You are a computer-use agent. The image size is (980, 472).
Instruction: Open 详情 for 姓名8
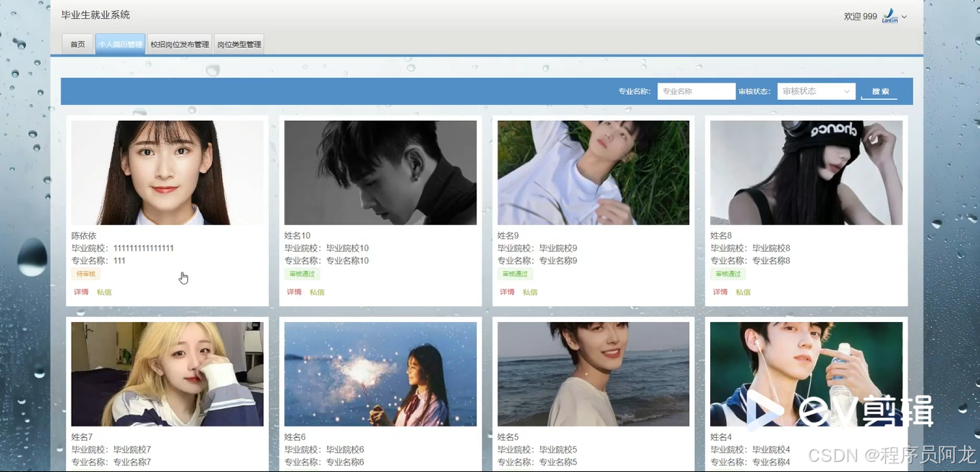(x=720, y=292)
